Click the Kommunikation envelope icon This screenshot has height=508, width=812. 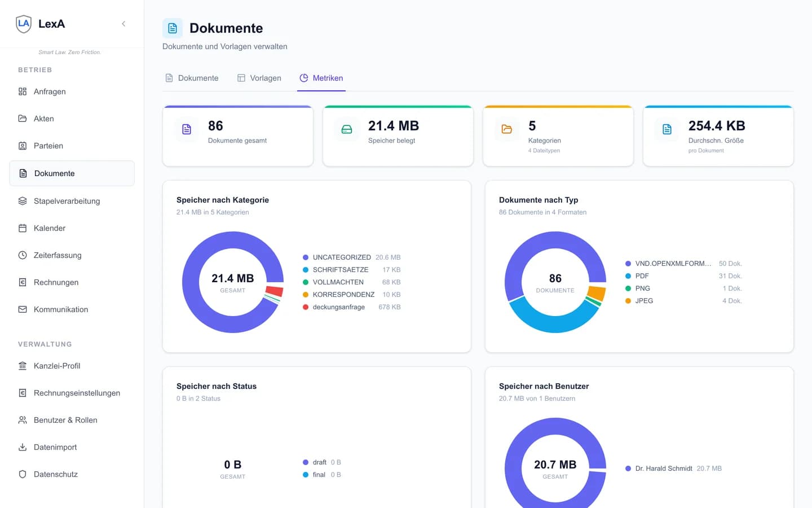(23, 309)
